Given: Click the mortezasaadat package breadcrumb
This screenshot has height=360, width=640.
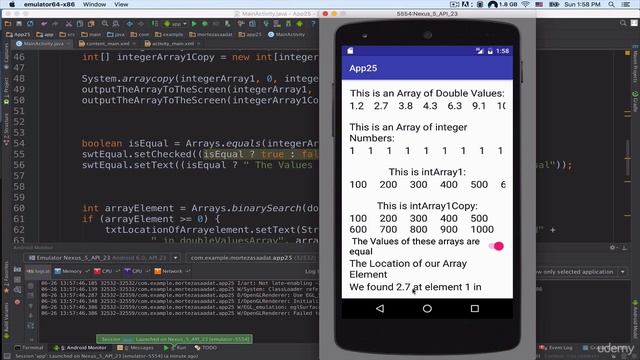Looking at the screenshot, I should coord(211,35).
